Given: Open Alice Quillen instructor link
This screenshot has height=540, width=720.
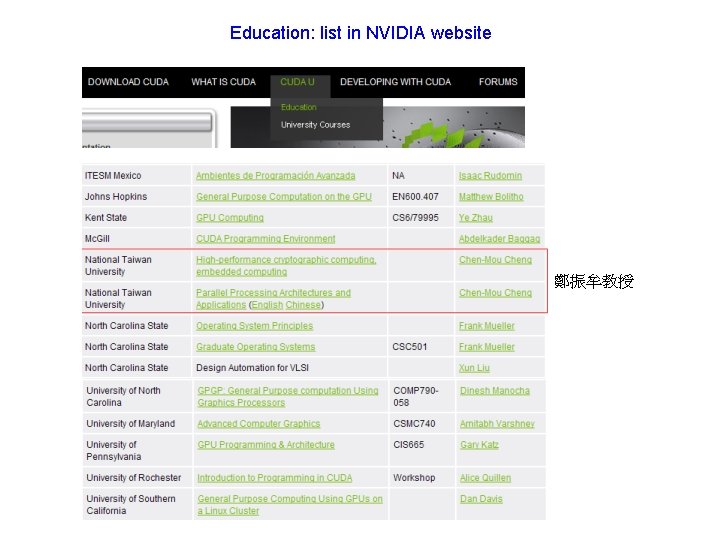Looking at the screenshot, I should click(x=485, y=478).
